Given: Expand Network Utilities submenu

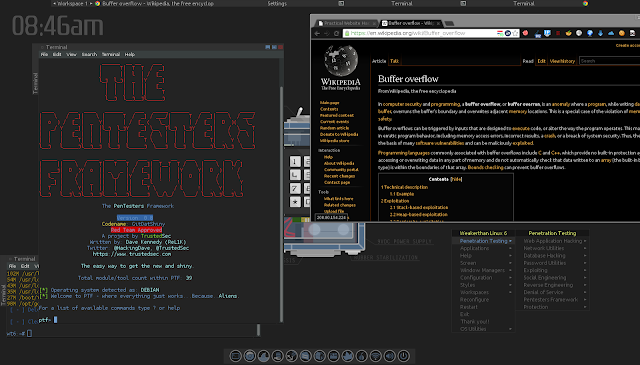Looking at the screenshot, I should pos(553,248).
